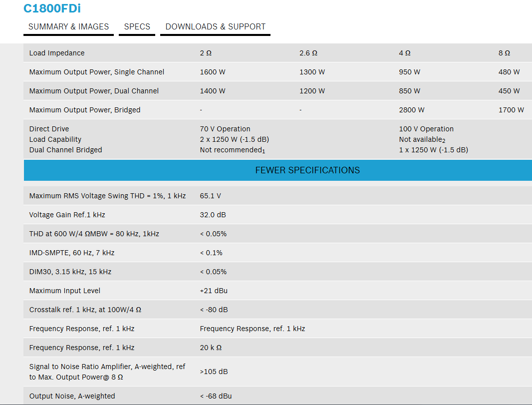Click 'DIM30, 3.15 kHz, 15 kHz' label
Screen dimensions: 532x405
click(x=70, y=272)
